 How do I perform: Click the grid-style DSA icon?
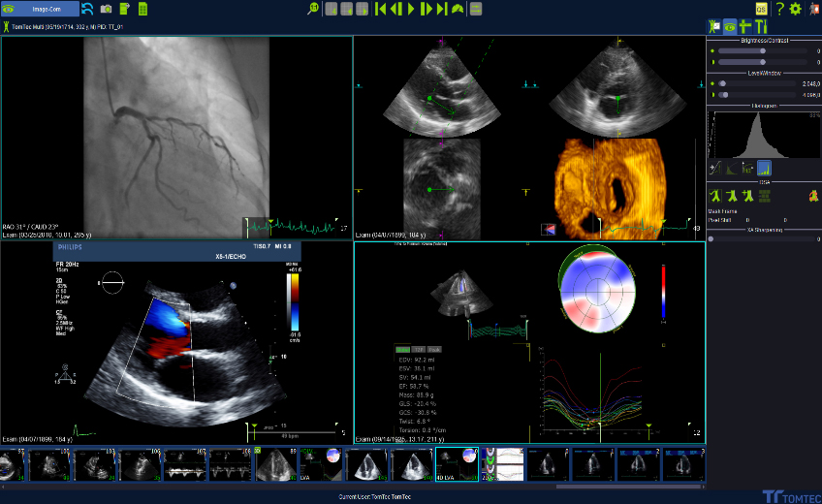[764, 196]
